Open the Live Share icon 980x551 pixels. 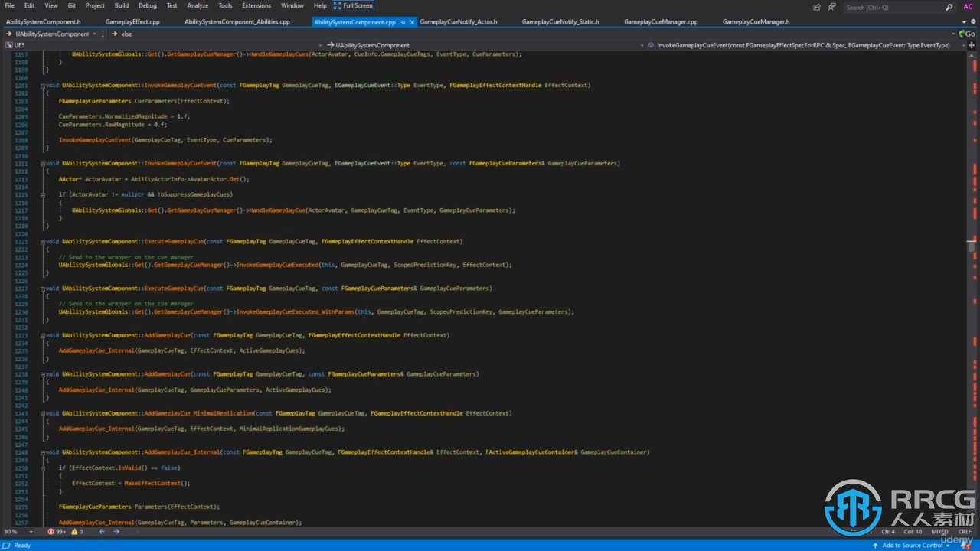click(817, 7)
